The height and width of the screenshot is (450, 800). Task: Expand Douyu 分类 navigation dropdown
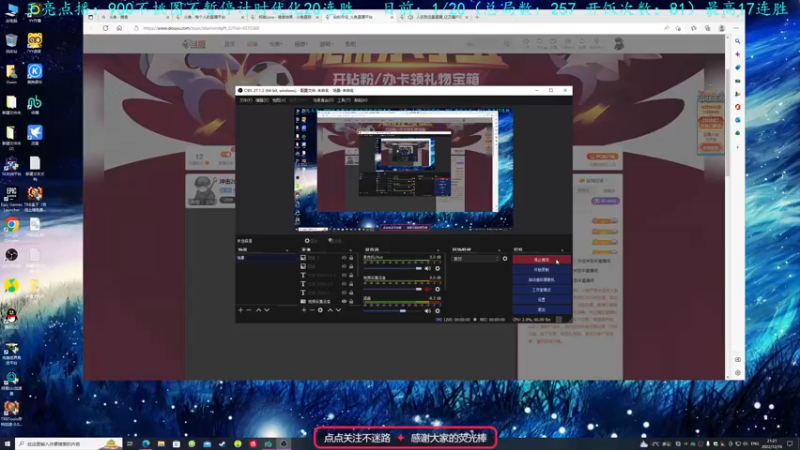(276, 44)
